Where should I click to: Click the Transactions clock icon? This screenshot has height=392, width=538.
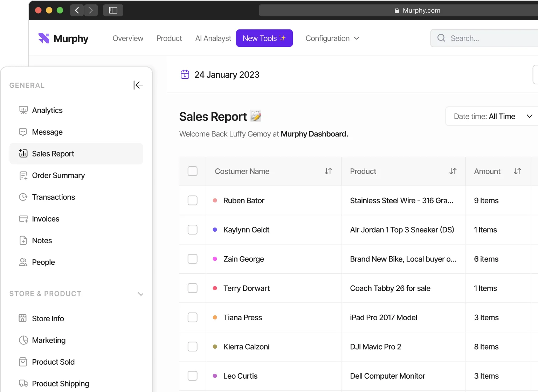click(x=23, y=197)
